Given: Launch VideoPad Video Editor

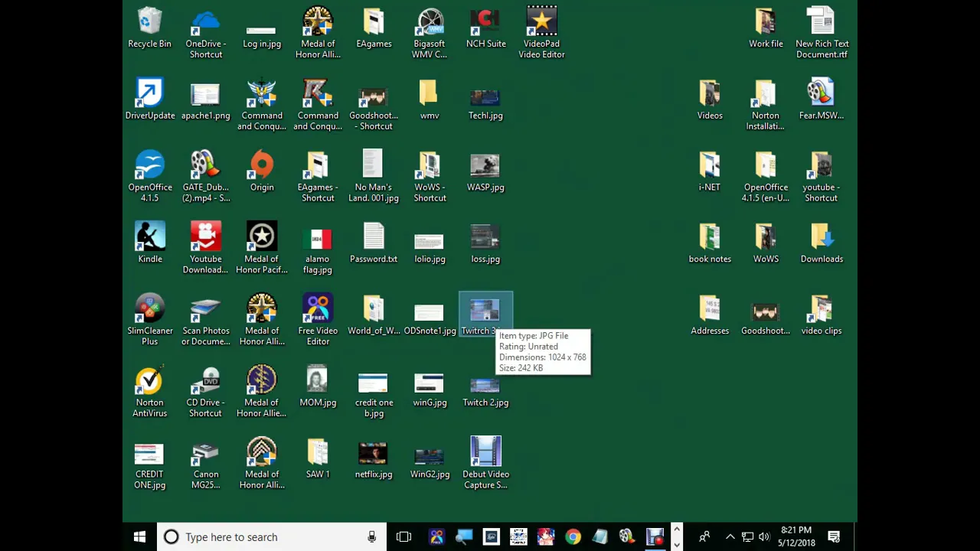Looking at the screenshot, I should 541,34.
